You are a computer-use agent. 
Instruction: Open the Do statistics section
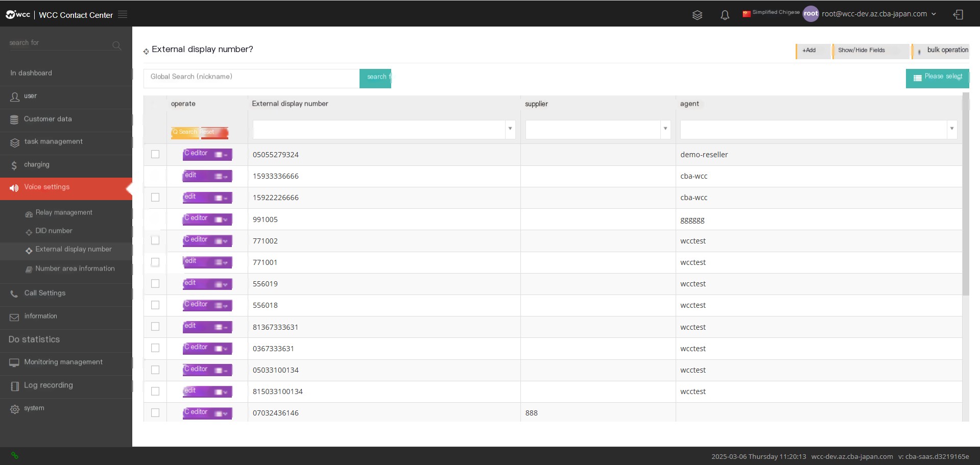click(x=66, y=339)
